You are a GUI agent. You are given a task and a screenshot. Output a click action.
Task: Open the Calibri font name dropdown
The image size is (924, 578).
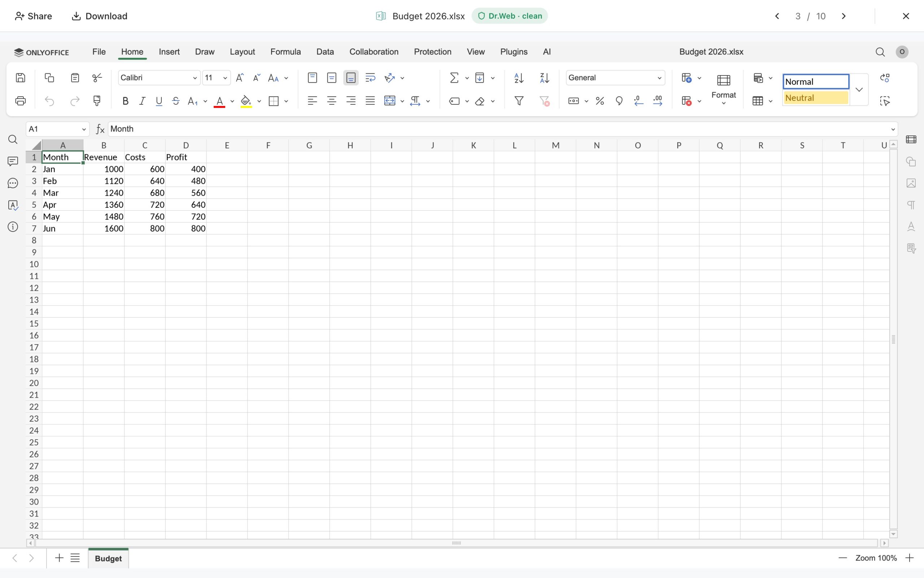(194, 78)
